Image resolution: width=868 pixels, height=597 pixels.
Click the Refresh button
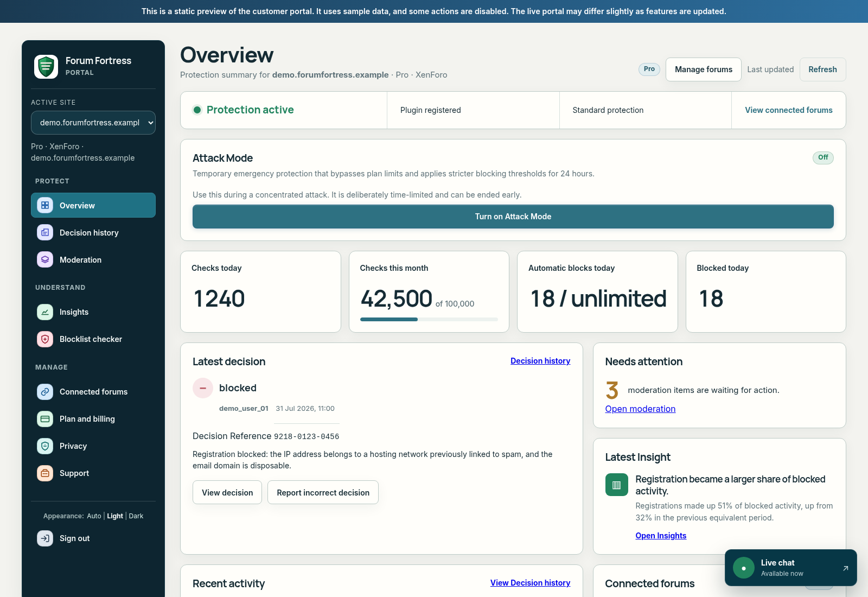click(822, 69)
